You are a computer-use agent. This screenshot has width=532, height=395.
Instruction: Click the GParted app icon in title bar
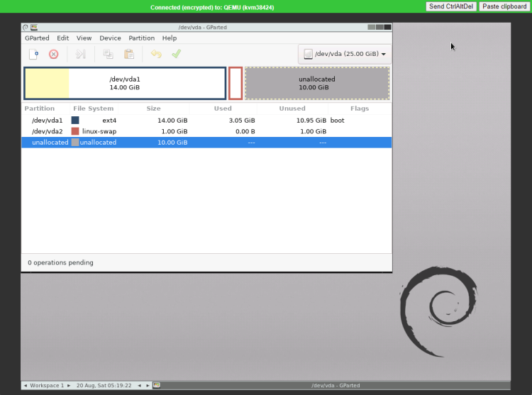coord(34,27)
